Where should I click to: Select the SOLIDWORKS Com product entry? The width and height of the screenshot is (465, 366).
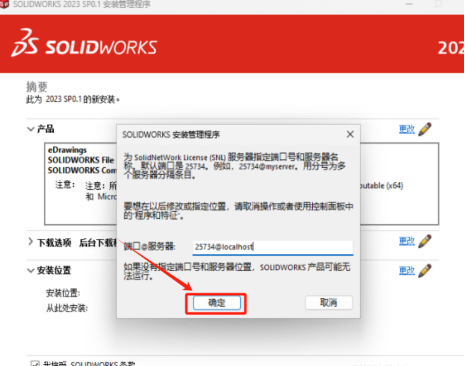[x=82, y=170]
